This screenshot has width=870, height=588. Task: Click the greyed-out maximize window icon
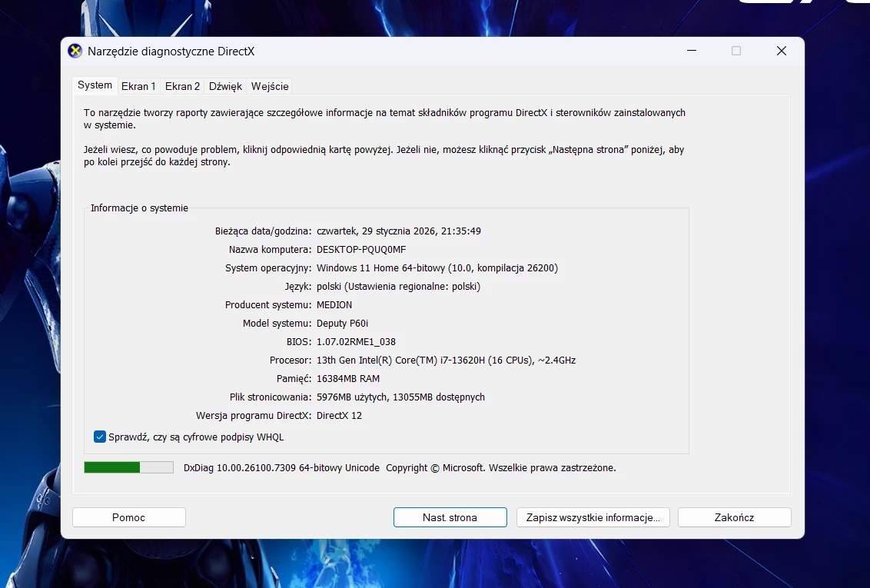tap(736, 51)
